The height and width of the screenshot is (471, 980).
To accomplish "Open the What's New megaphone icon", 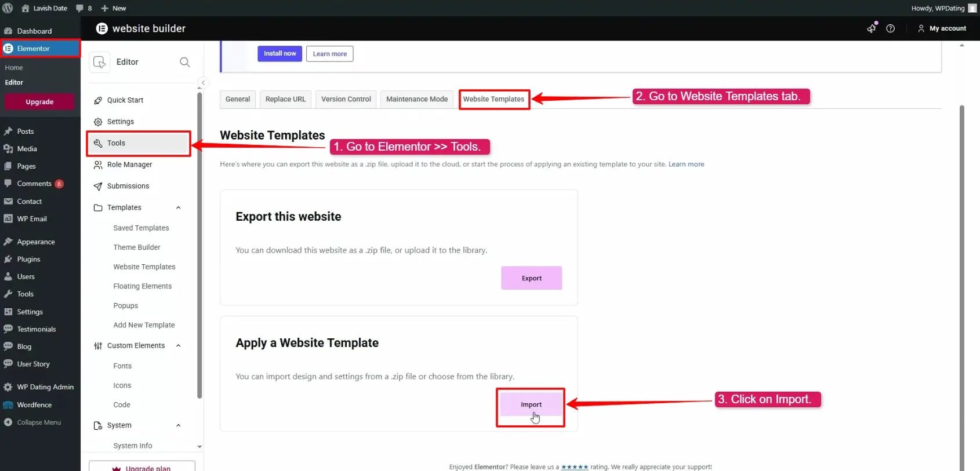I will (872, 28).
